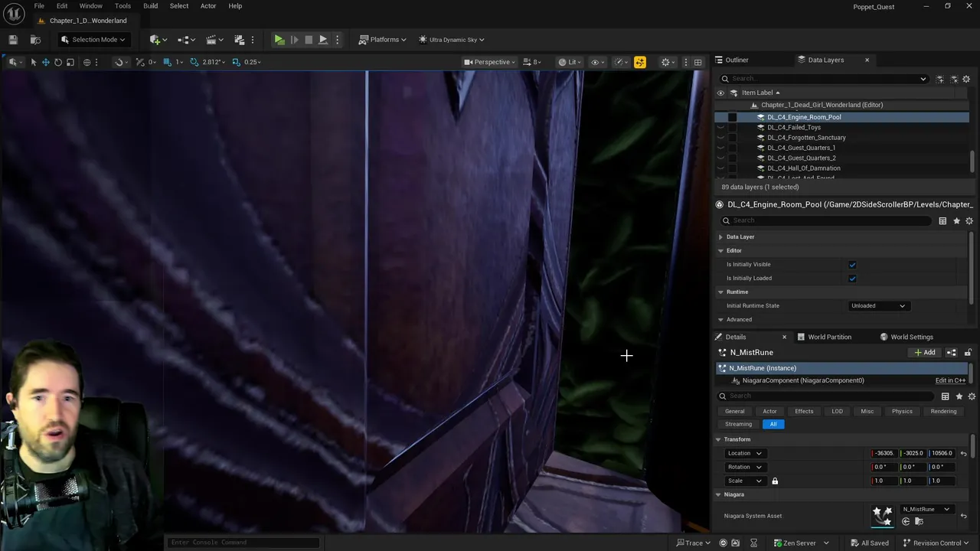Toggle visibility of DL_C4_Guest_Quarters_1 layer
This screenshot has width=980, height=551.
click(x=720, y=148)
